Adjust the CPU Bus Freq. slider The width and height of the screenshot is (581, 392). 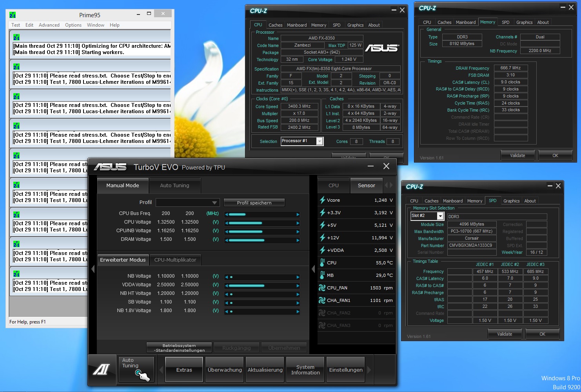[x=262, y=214]
